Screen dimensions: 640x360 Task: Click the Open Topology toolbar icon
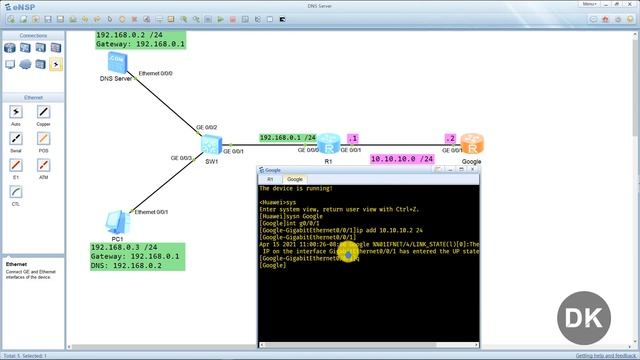tap(36, 19)
